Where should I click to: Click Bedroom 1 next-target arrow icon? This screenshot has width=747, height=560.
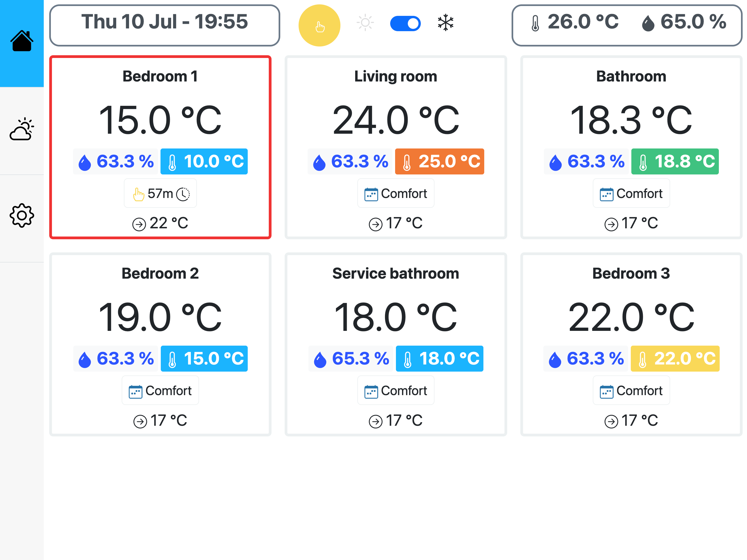(x=139, y=224)
